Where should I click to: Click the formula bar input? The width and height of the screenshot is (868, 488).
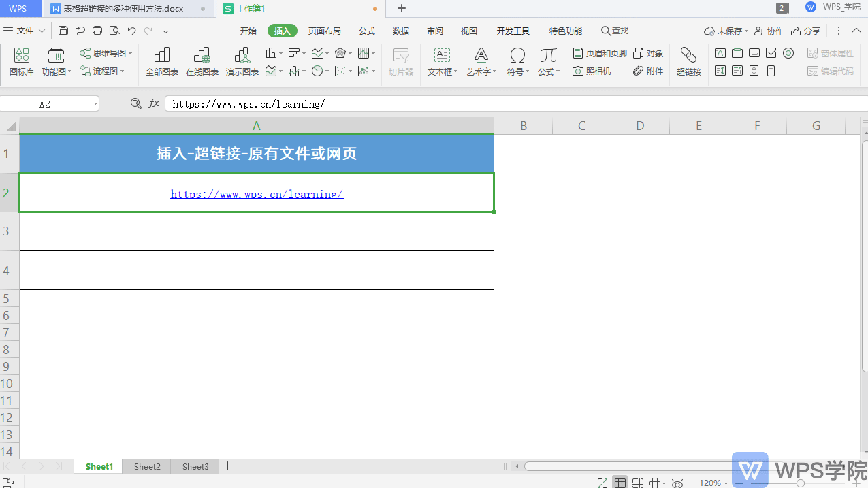516,104
